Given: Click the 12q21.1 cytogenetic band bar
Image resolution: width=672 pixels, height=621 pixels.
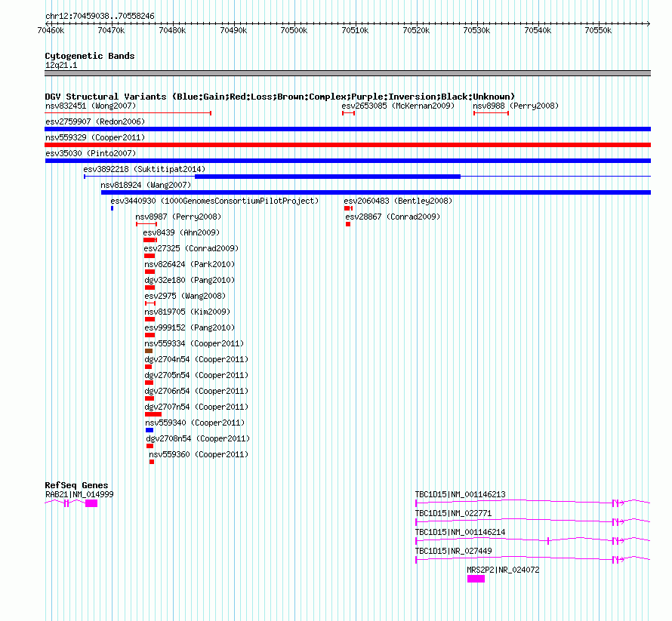Looking at the screenshot, I should (347, 73).
